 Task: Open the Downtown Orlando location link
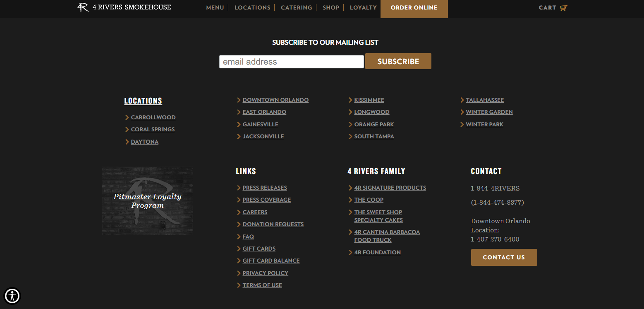click(275, 100)
